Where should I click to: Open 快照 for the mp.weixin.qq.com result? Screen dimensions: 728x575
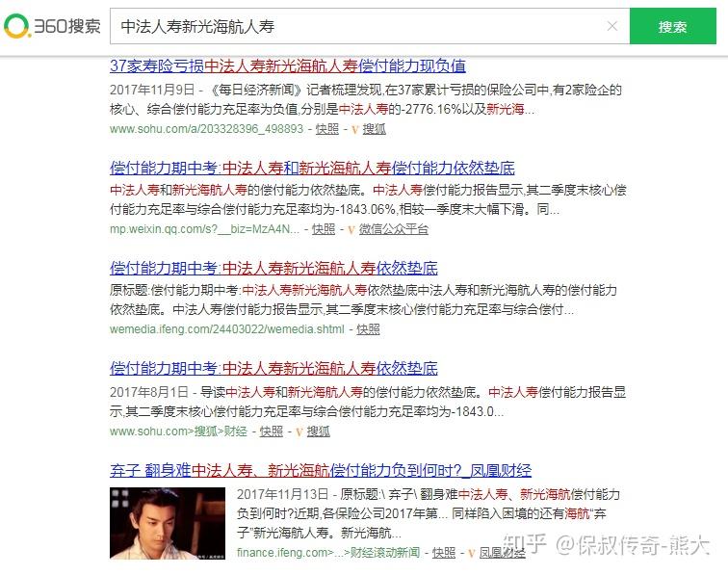click(x=324, y=229)
